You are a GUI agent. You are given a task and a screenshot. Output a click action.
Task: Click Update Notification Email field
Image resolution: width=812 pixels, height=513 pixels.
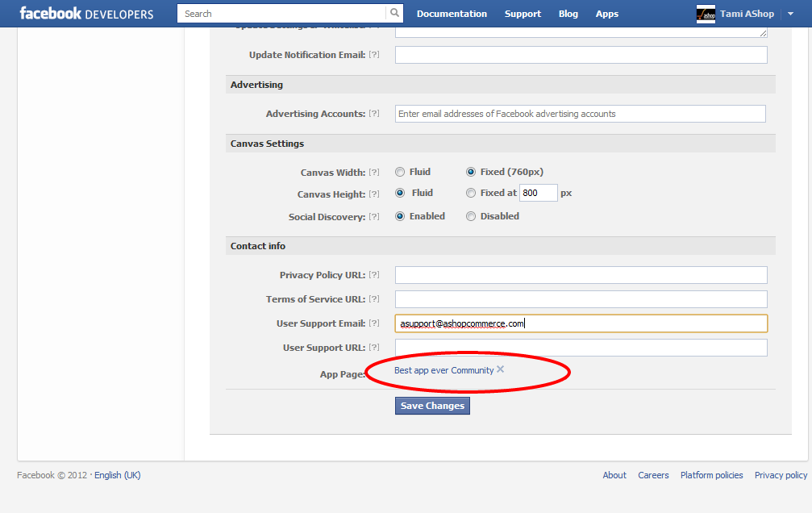tap(581, 55)
